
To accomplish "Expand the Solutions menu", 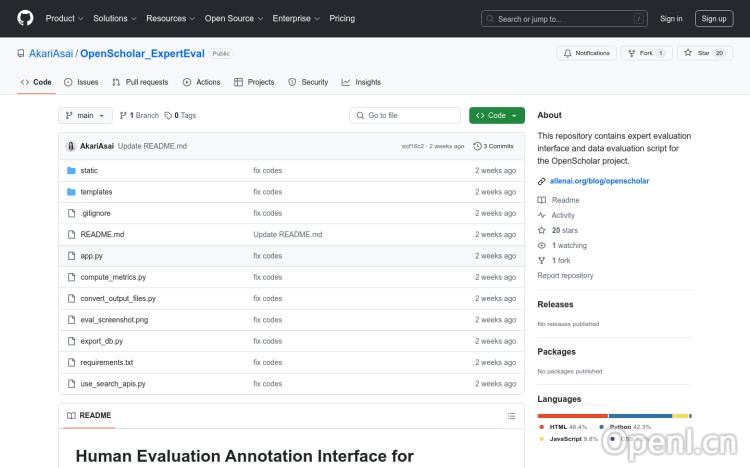I will [x=114, y=18].
